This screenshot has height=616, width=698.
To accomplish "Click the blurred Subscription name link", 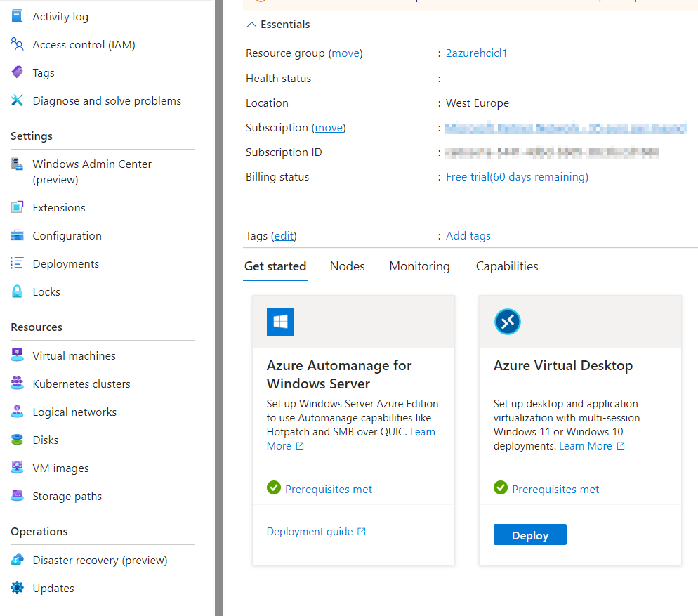I will click(x=566, y=129).
